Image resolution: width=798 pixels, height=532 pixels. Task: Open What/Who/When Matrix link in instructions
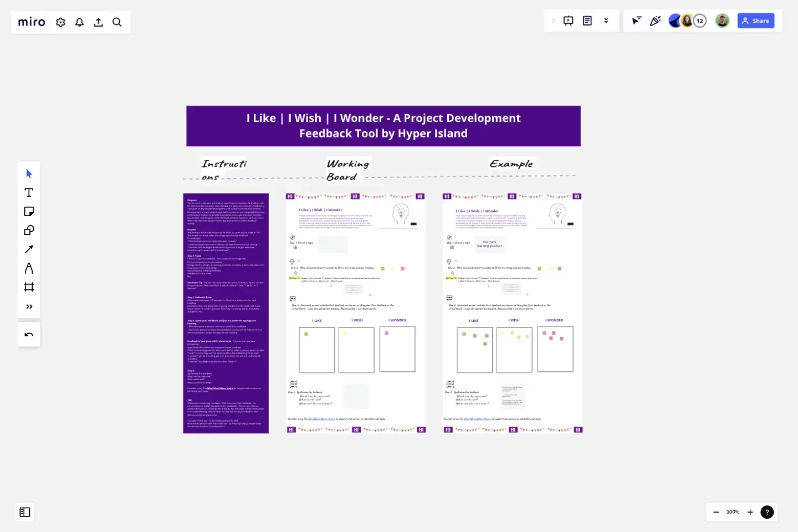point(221,388)
